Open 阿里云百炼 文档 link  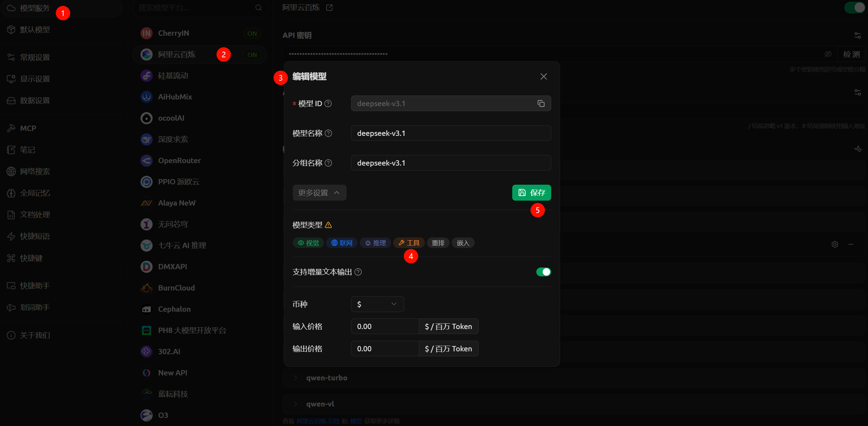pos(318,421)
